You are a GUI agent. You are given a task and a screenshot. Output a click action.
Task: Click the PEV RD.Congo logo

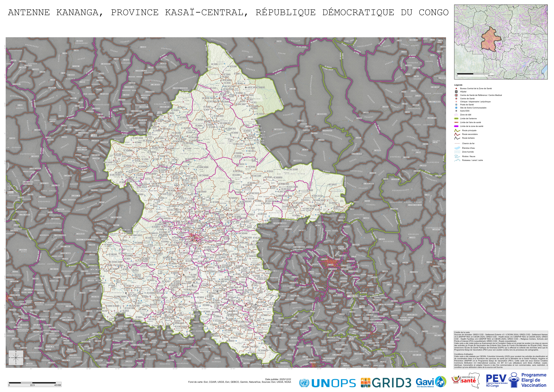click(497, 381)
